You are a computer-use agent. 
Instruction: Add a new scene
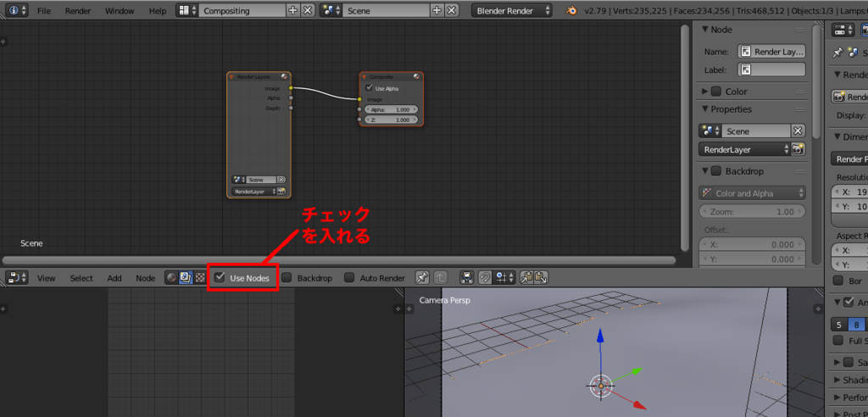[437, 10]
